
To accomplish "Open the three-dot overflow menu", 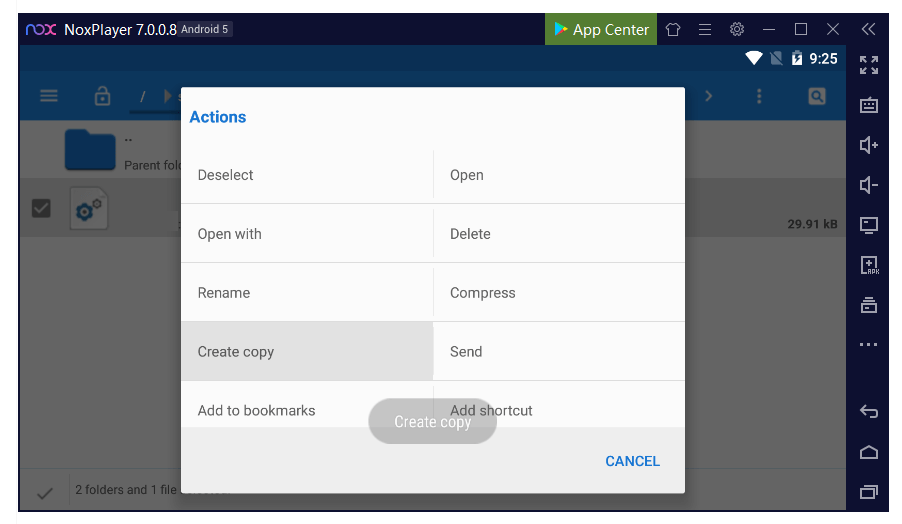I will (759, 96).
